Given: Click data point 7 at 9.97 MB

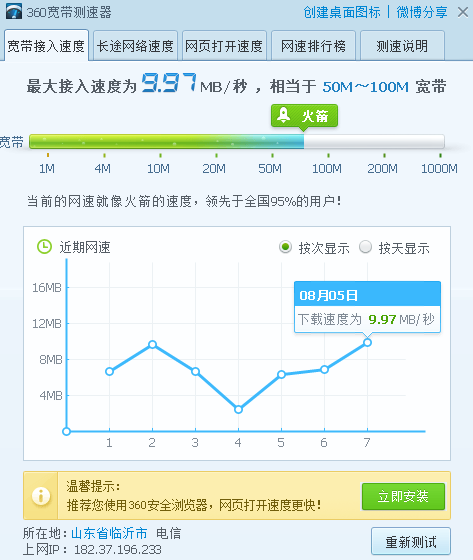Looking at the screenshot, I should [367, 342].
